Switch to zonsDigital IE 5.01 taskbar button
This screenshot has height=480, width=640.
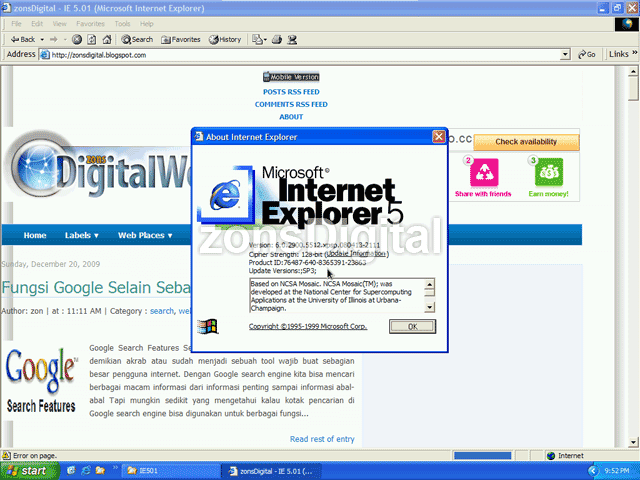272,471
